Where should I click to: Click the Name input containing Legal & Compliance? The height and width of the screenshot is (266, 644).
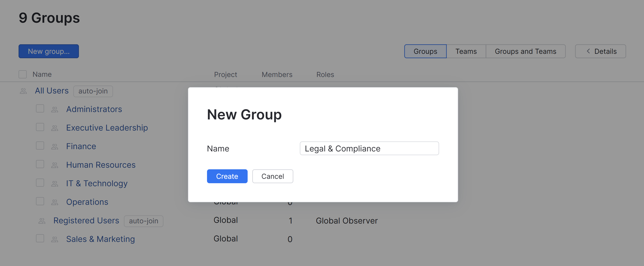coord(369,148)
